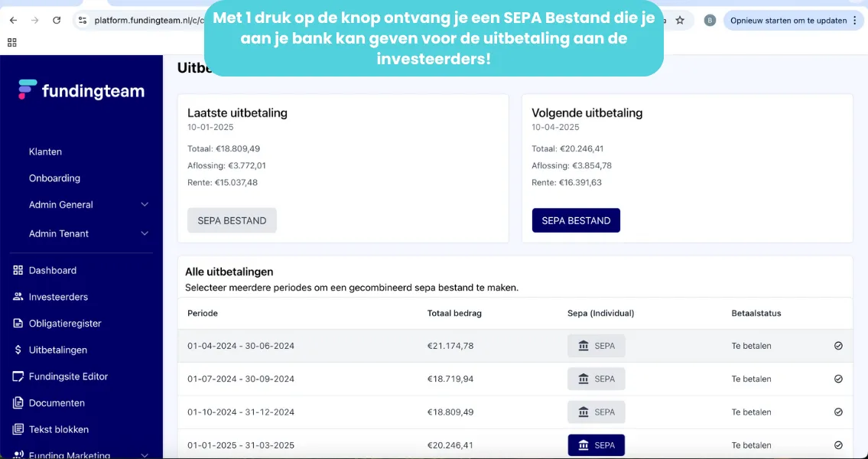Viewport: 868px width, 459px height.
Task: Click the Uitbetalingen dollar icon
Action: [18, 350]
